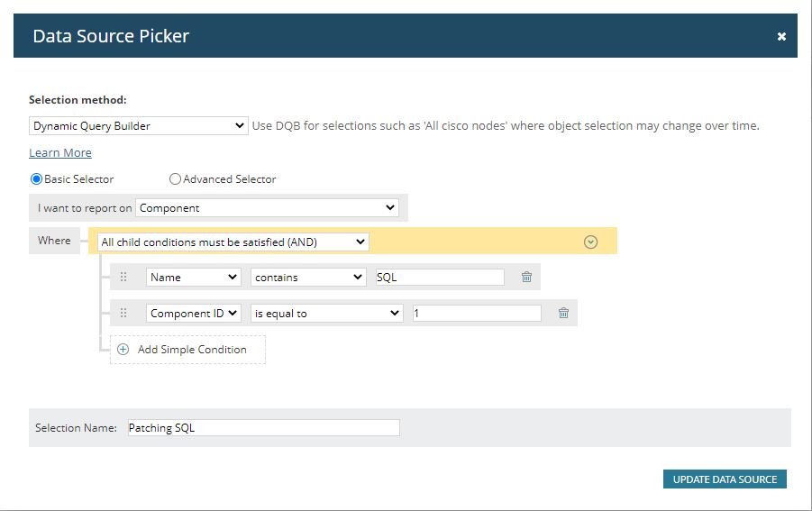The width and height of the screenshot is (812, 511).
Task: Open the Component ID field dropdown
Action: [194, 314]
